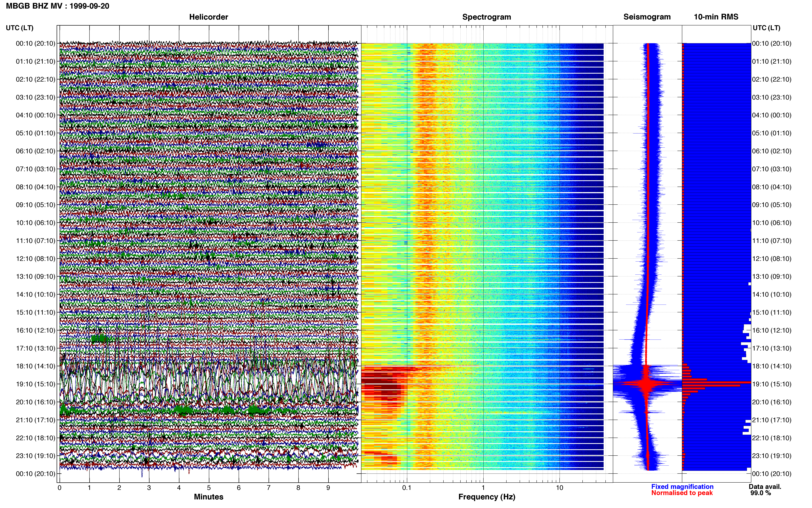This screenshot has width=812, height=508.
Task: Click the left '17:10 (13:10)' time label
Action: coord(36,348)
